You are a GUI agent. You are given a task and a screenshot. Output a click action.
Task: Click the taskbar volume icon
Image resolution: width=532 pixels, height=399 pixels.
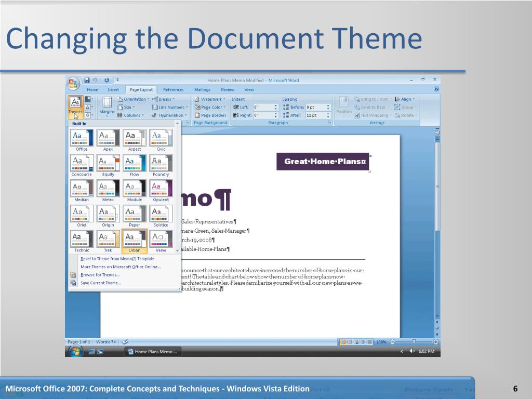click(x=412, y=351)
